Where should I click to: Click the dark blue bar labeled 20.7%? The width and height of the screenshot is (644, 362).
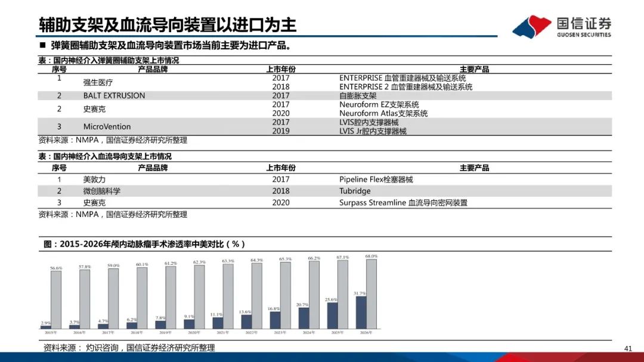tap(304, 318)
